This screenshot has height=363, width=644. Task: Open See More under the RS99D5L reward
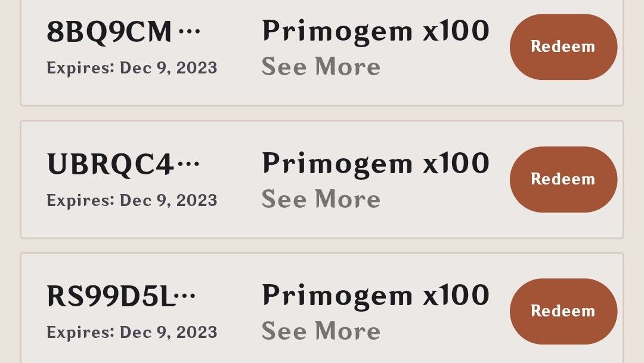pos(321,331)
